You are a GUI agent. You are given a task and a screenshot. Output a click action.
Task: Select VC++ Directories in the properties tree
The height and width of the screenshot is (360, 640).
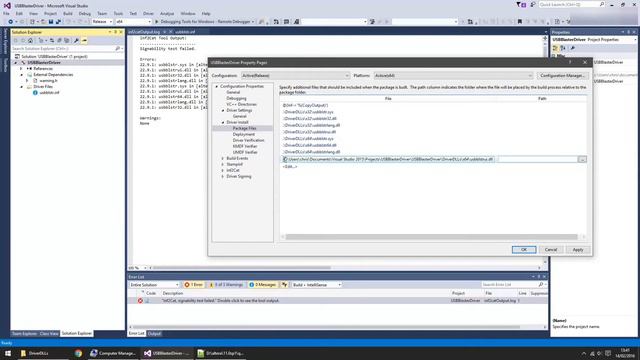tap(241, 104)
